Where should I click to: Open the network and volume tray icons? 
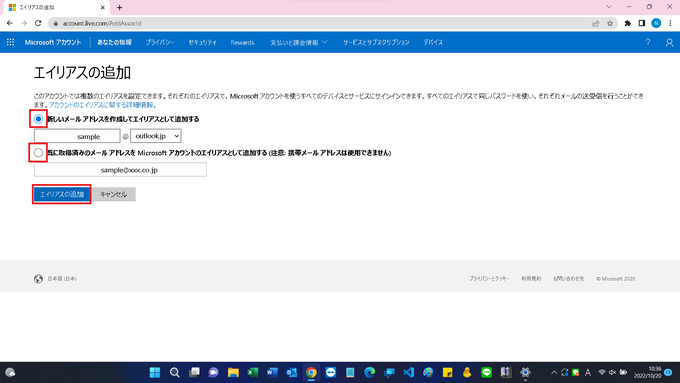612,372
